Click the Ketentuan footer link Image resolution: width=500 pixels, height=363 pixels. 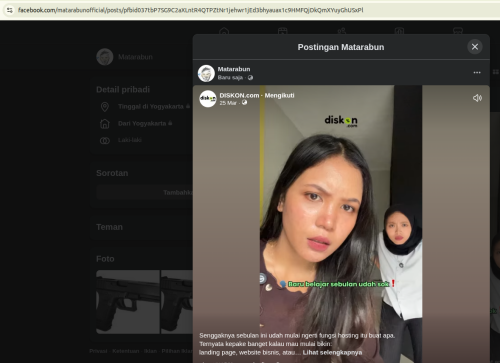click(x=126, y=351)
